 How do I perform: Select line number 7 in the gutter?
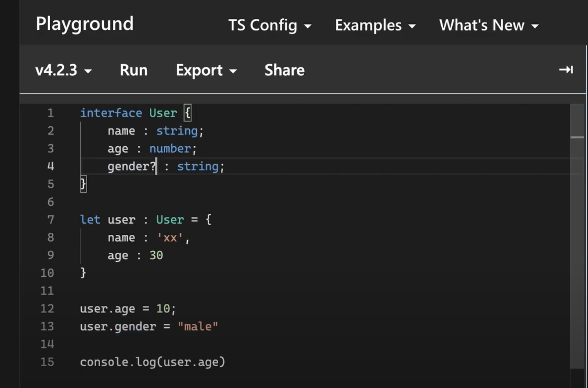click(x=51, y=220)
